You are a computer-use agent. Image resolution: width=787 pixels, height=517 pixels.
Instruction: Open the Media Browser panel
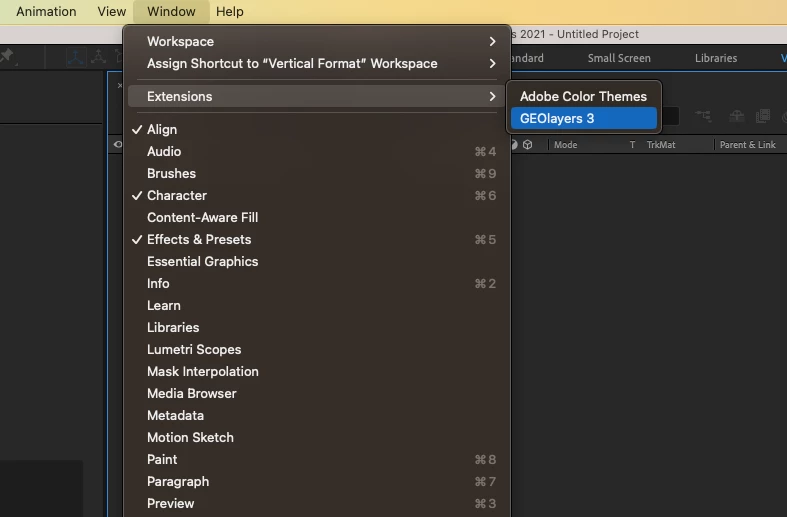pos(316,394)
